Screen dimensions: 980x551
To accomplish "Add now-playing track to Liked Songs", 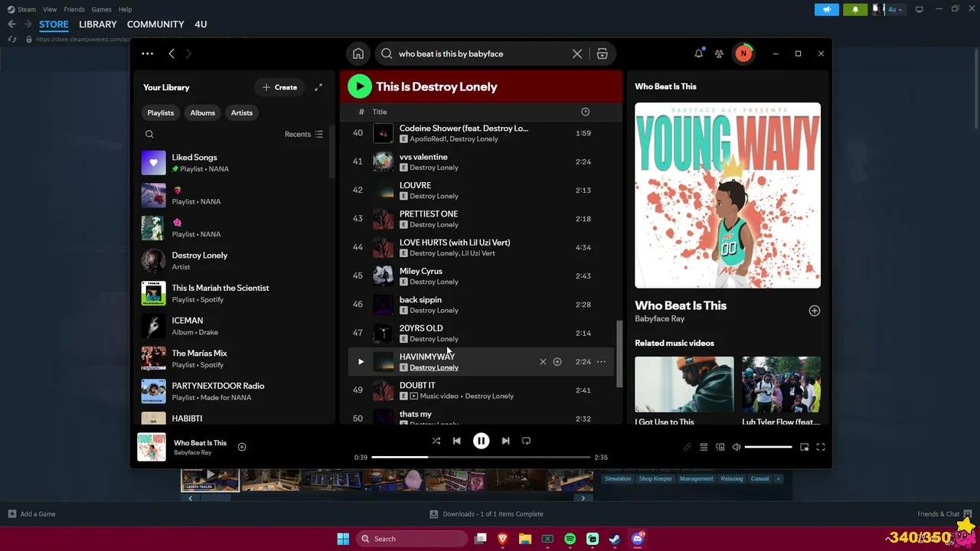I will pyautogui.click(x=242, y=447).
